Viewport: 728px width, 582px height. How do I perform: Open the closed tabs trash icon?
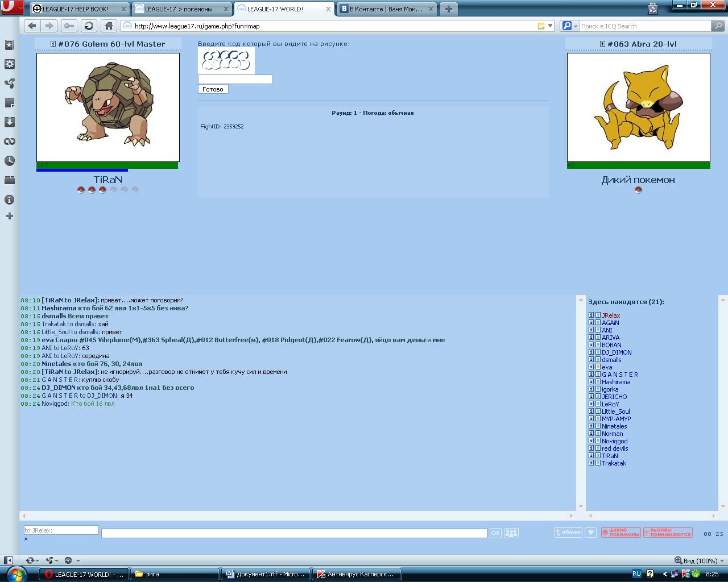pos(653,9)
